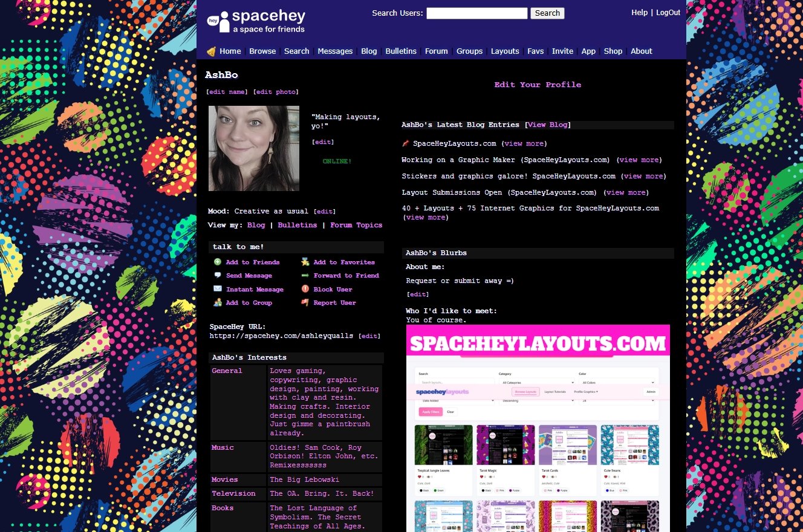803x532 pixels.
Task: Click the AshBo profile photo
Action: point(254,149)
